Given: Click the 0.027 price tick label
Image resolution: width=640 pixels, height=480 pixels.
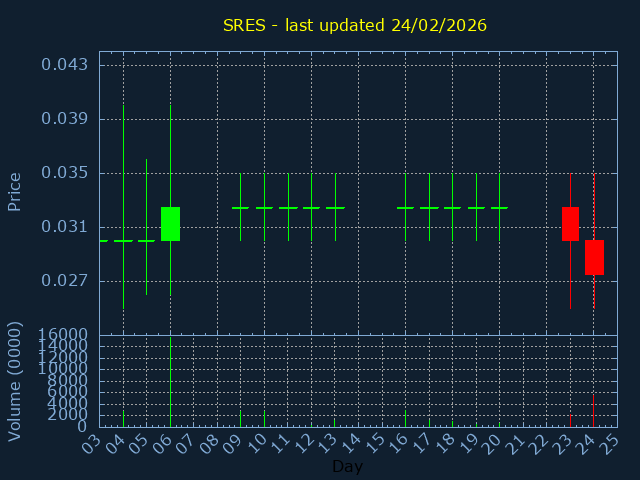Looking at the screenshot, I should click(x=64, y=281).
